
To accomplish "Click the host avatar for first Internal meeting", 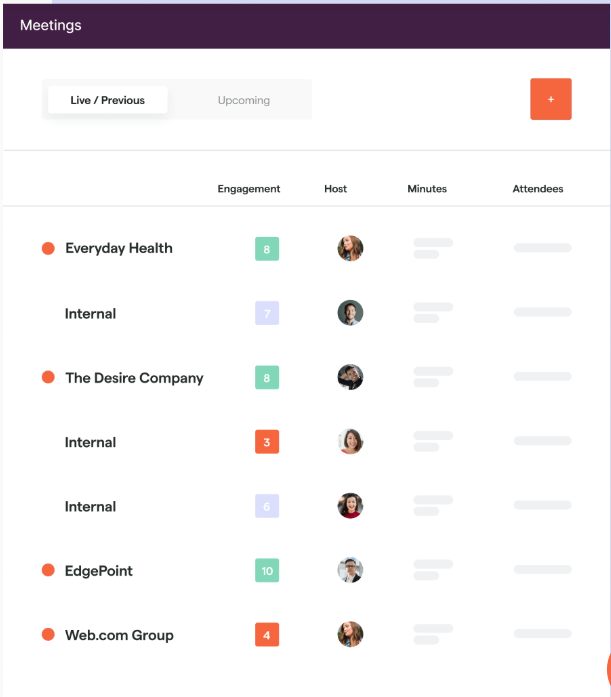I will click(x=350, y=312).
